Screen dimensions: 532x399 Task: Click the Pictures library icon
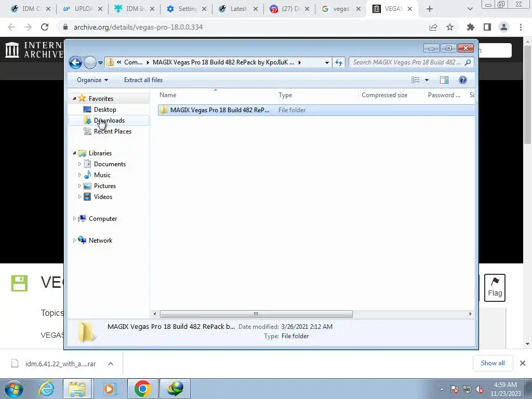(x=87, y=186)
